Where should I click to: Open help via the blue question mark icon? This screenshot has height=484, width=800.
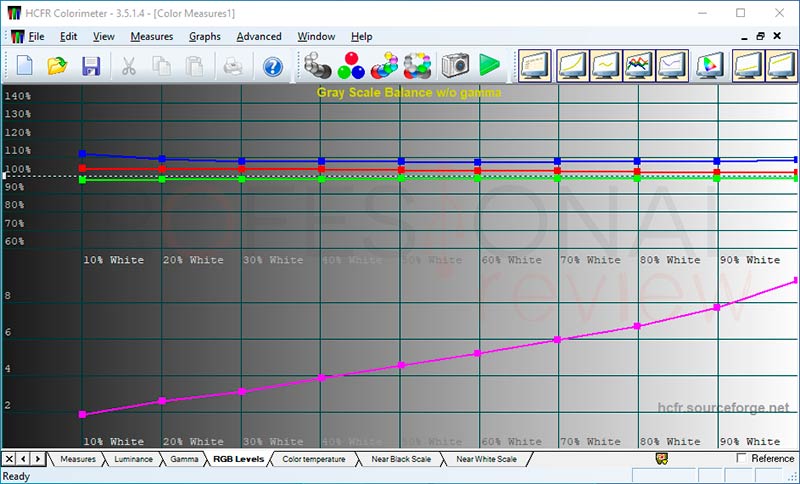(273, 67)
